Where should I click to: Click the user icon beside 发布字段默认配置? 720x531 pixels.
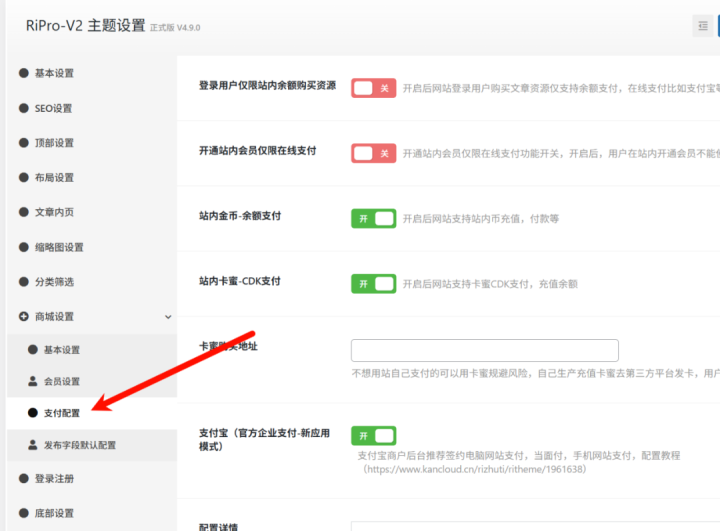[x=33, y=445]
